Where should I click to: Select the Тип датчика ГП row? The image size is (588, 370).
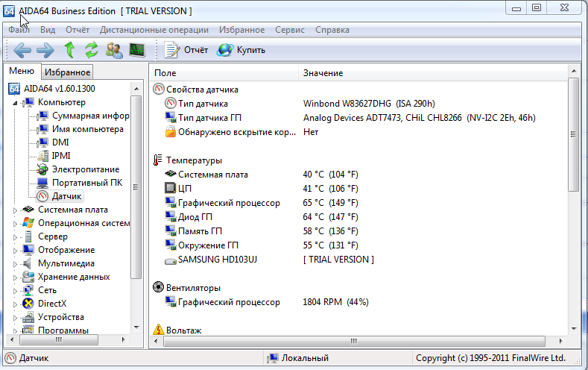(358, 118)
